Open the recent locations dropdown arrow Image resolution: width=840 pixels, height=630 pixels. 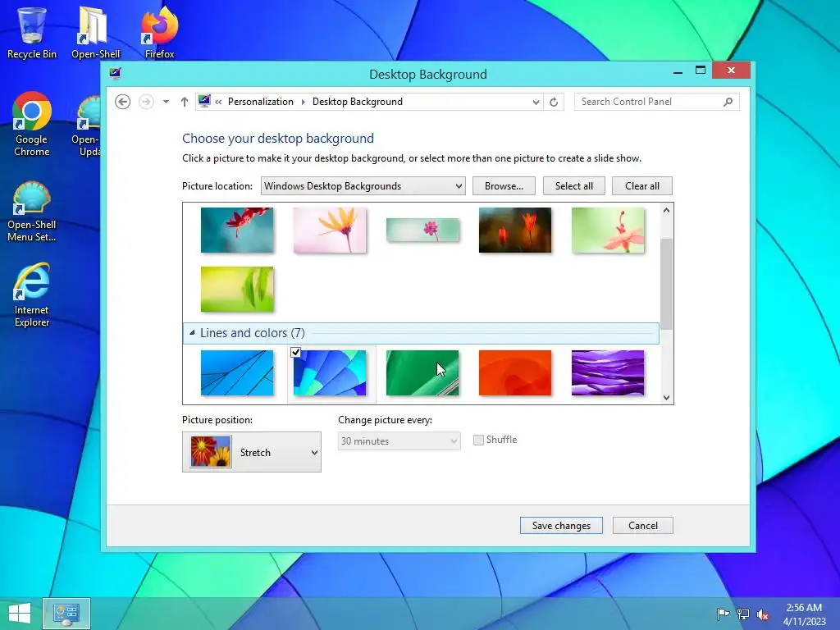[166, 102]
